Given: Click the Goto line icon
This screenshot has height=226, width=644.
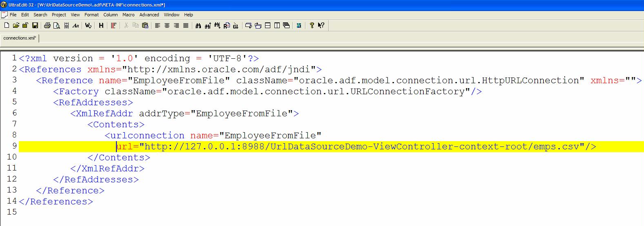Looking at the screenshot, I should pyautogui.click(x=236, y=25).
